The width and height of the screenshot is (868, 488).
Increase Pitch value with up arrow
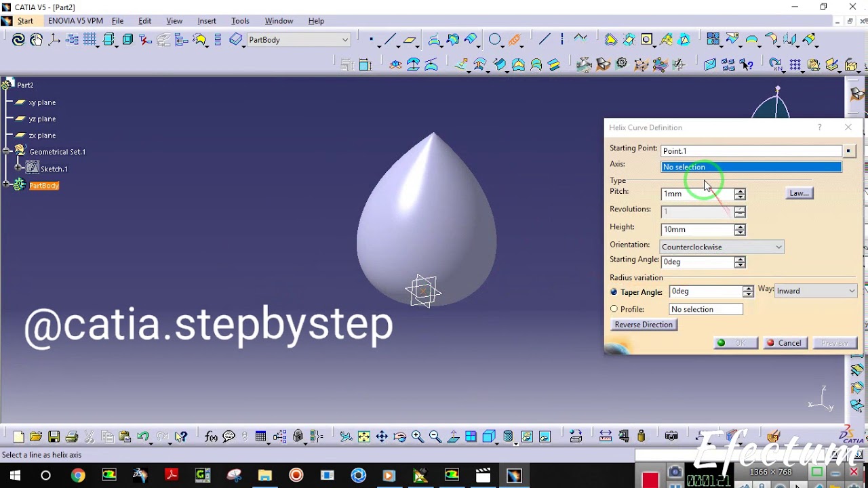740,190
